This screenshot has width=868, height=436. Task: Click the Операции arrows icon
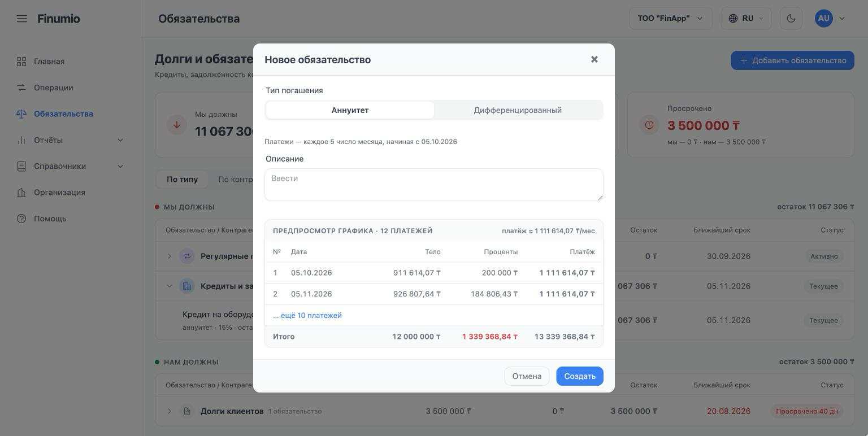(x=21, y=88)
